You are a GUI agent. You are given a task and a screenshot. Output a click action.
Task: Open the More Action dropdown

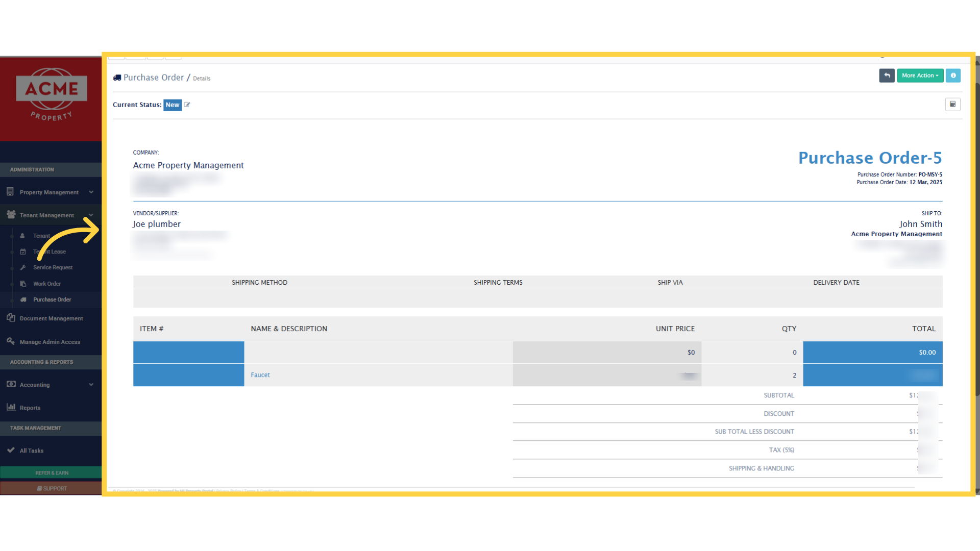point(920,76)
